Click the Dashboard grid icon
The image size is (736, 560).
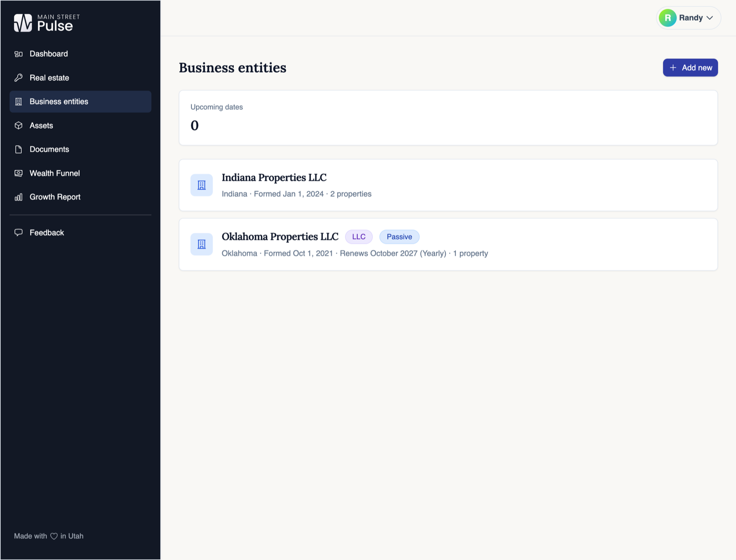pos(18,54)
